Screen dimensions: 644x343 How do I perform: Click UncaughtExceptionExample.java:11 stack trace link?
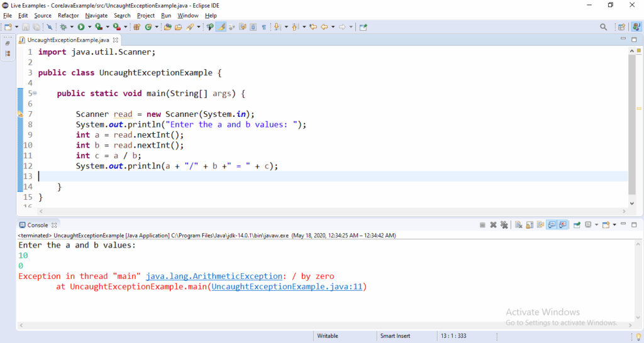(x=287, y=287)
